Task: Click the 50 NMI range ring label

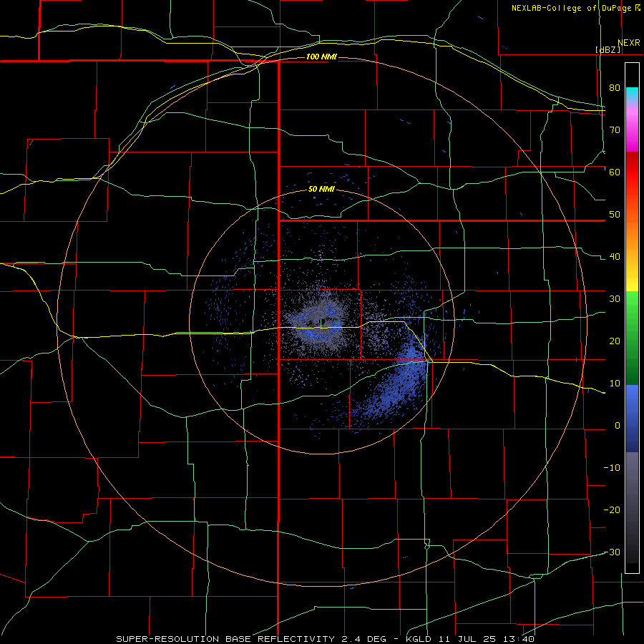Action: point(321,190)
